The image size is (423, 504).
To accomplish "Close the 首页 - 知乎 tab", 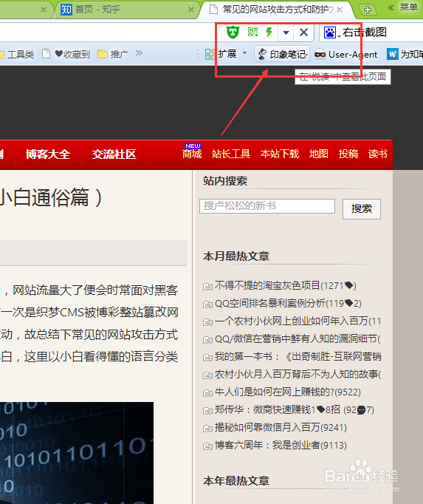I will [191, 10].
